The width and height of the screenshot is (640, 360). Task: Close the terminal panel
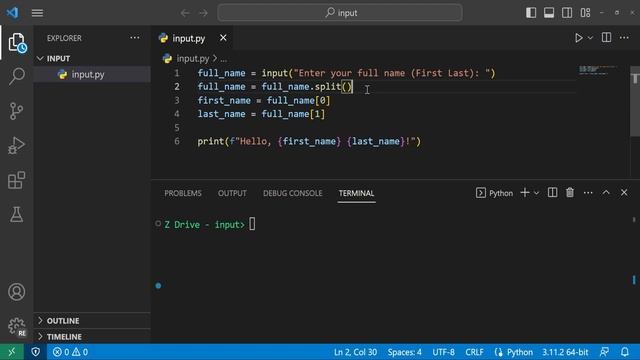(624, 193)
